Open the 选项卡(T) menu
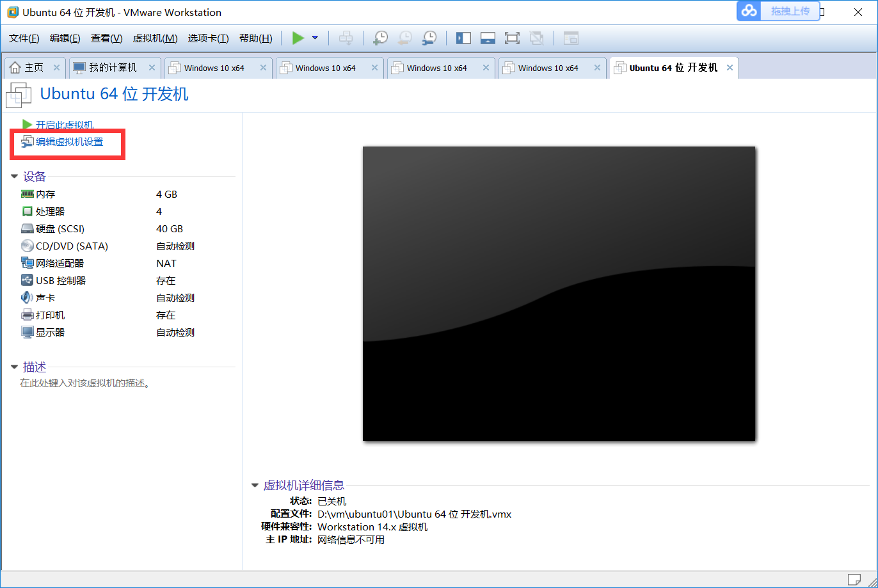Image resolution: width=878 pixels, height=588 pixels. click(208, 38)
